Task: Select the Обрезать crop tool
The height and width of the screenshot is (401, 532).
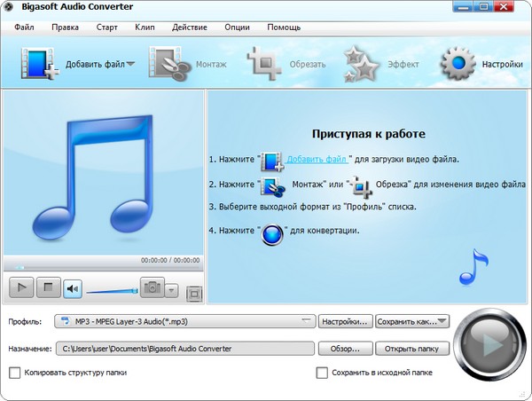Action: click(265, 64)
